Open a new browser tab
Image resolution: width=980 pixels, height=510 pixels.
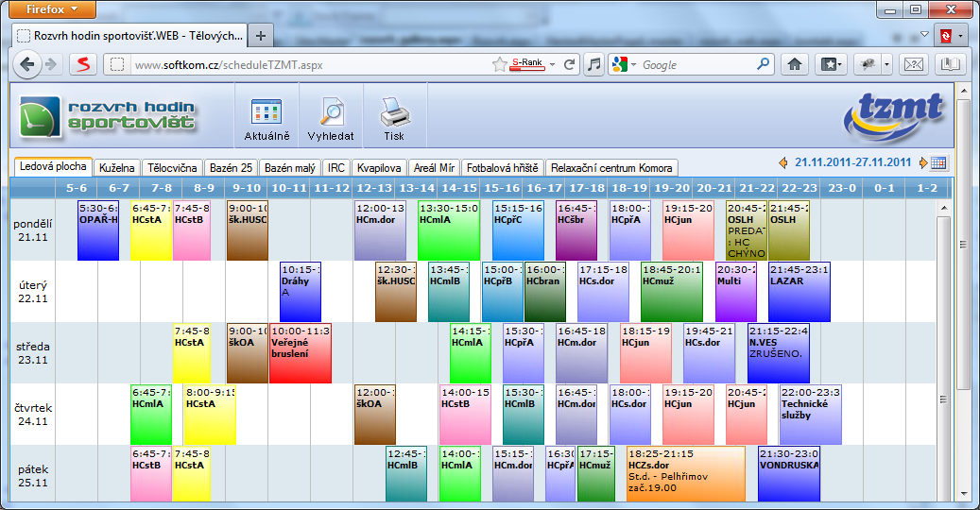(x=261, y=35)
